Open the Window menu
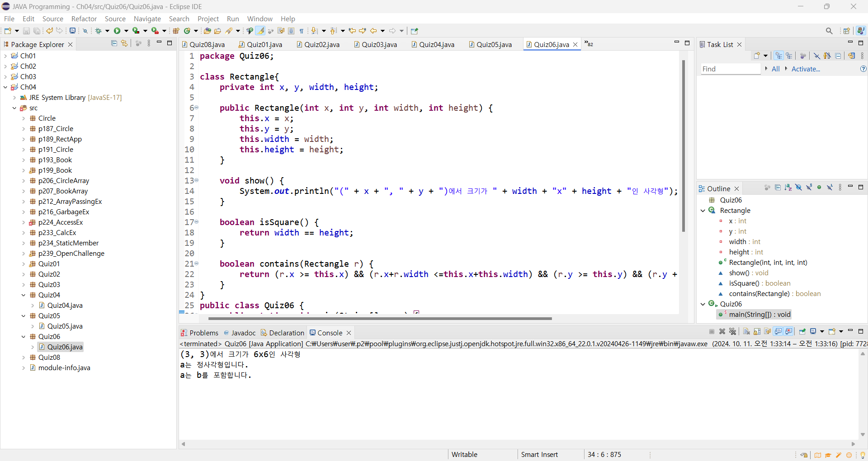Screen dimensions: 868x461 click(259, 19)
